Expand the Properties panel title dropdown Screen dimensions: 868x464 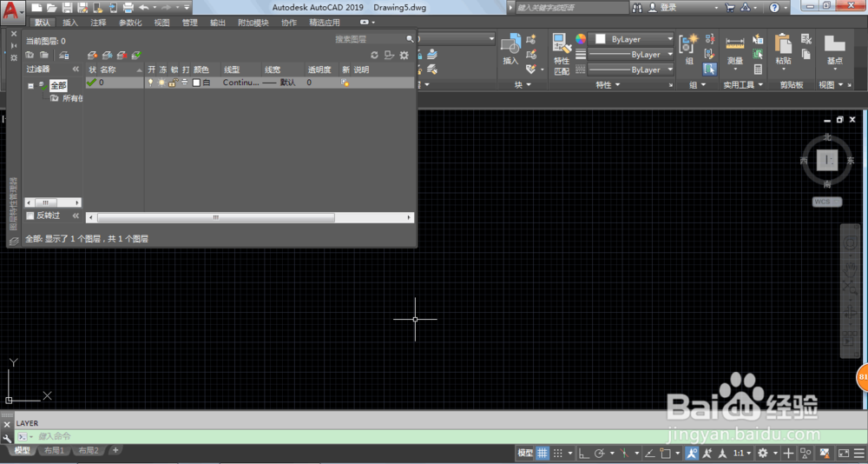tap(608, 85)
